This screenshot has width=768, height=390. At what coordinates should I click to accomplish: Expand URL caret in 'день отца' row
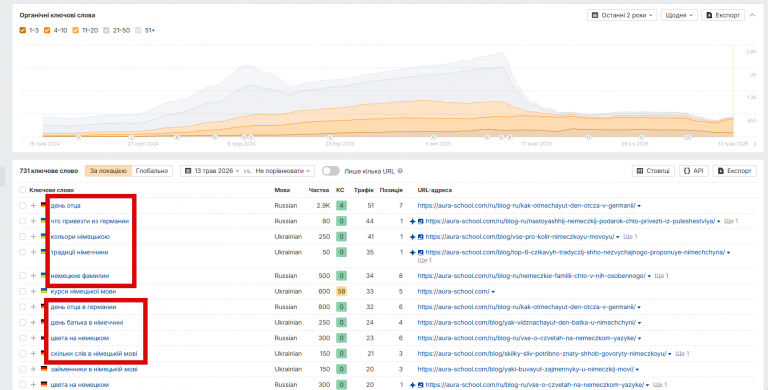639,206
